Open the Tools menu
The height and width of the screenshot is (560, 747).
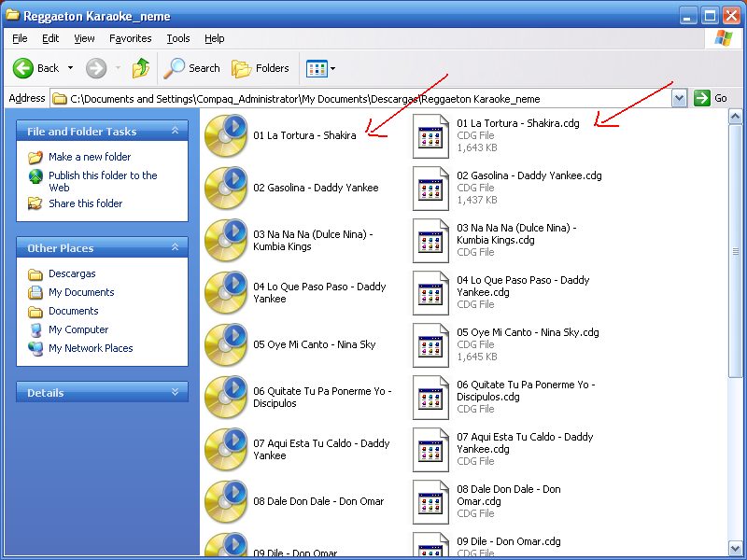[x=178, y=38]
